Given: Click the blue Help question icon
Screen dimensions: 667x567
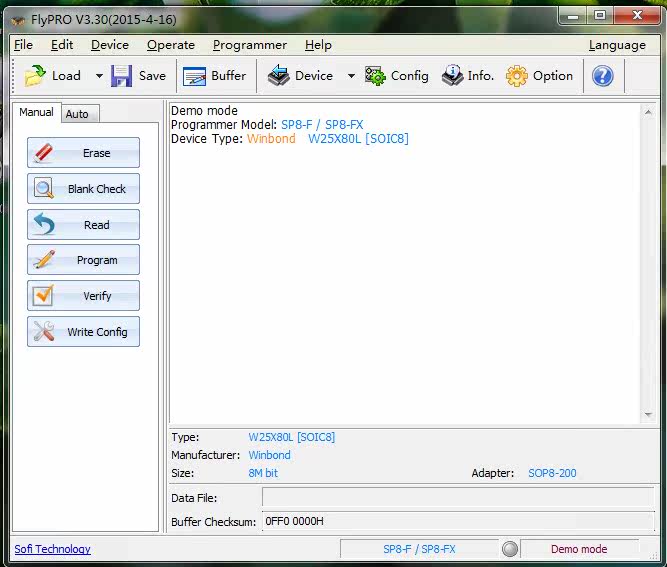Looking at the screenshot, I should point(602,76).
